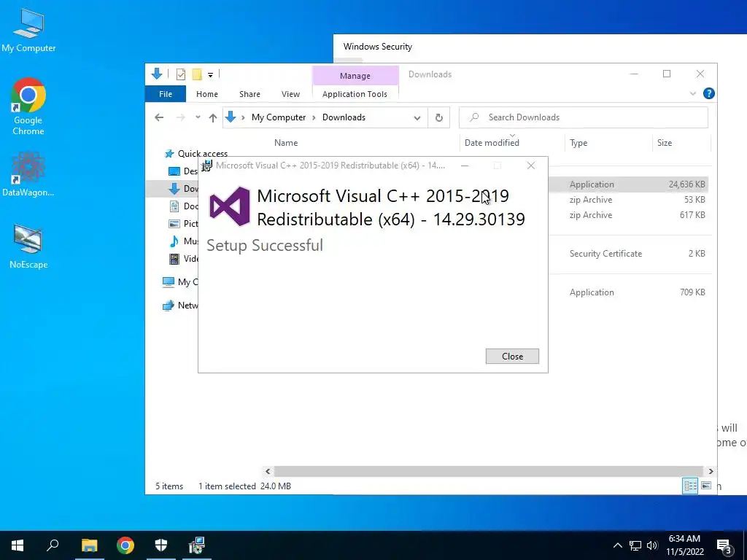747x560 pixels.
Task: Sort by Date modified column
Action: (492, 143)
